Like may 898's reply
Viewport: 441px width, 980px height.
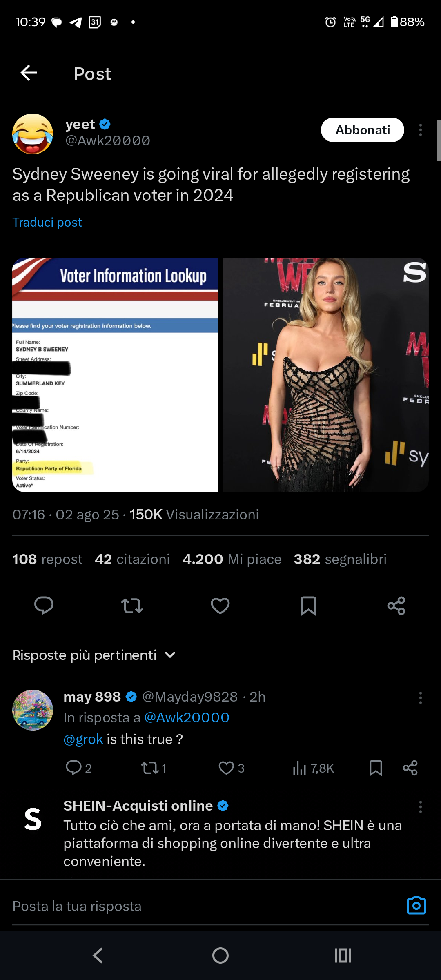tap(226, 768)
